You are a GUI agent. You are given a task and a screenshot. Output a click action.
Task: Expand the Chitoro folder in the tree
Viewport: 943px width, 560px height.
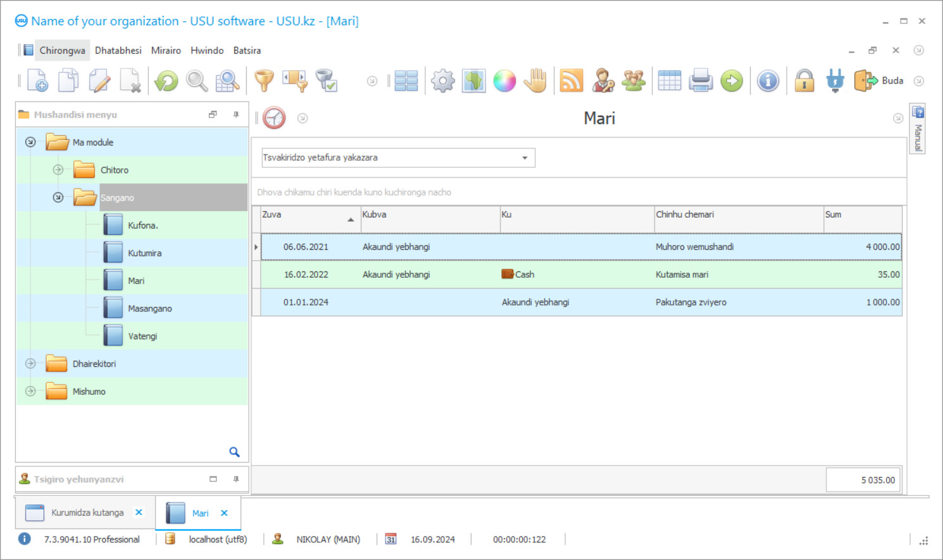click(x=58, y=170)
